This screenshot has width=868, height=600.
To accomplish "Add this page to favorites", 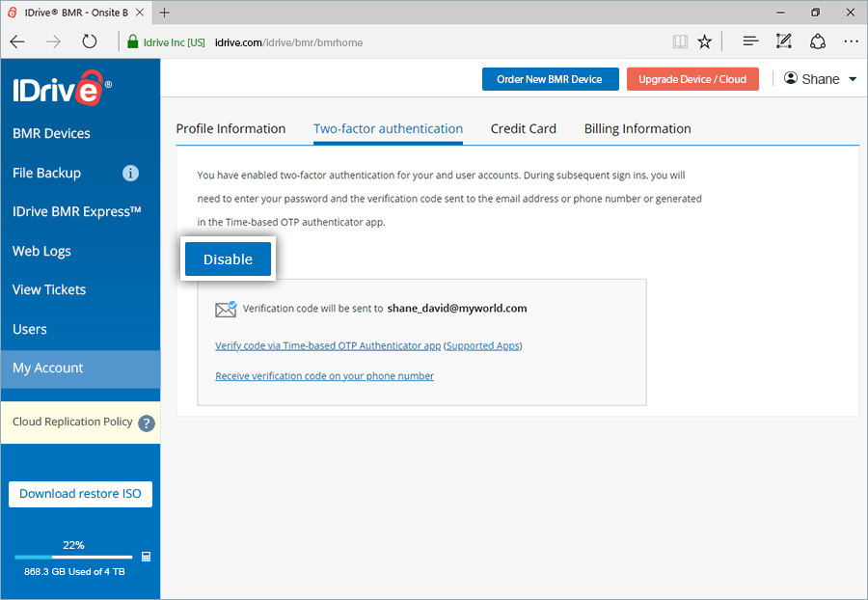I will (704, 41).
